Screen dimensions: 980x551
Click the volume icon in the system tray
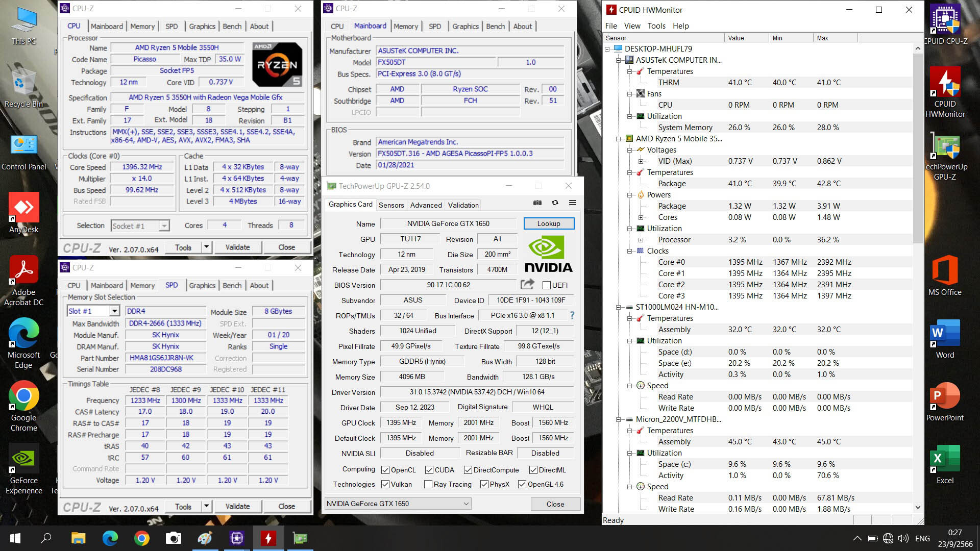coord(903,538)
